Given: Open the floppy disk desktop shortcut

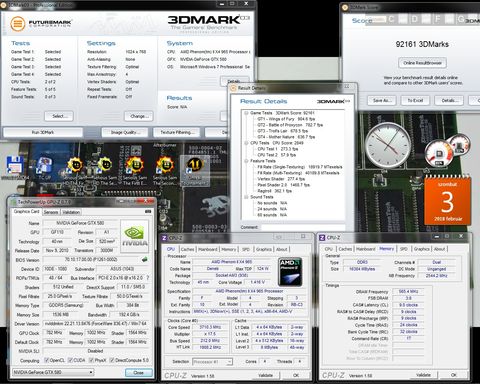Looking at the screenshot, I should point(15,165).
